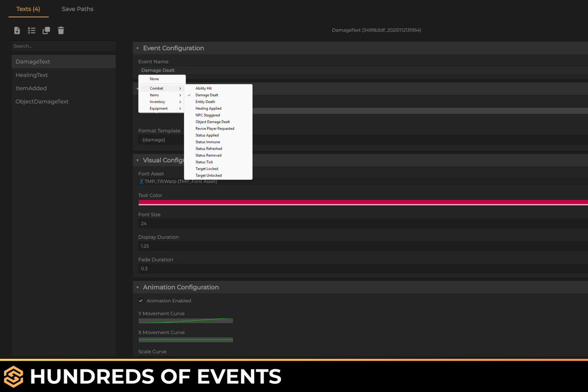
Task: Open the list view icon in the toolbar
Action: (31, 30)
